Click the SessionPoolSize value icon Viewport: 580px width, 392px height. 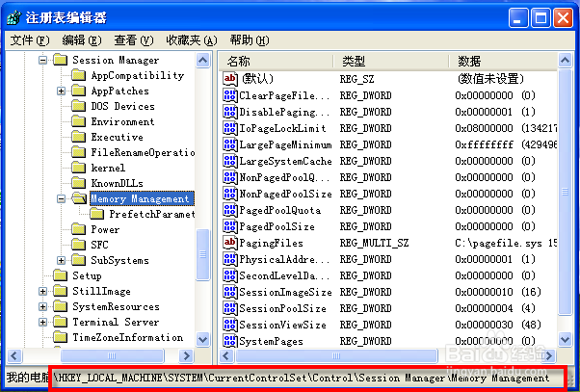point(229,308)
